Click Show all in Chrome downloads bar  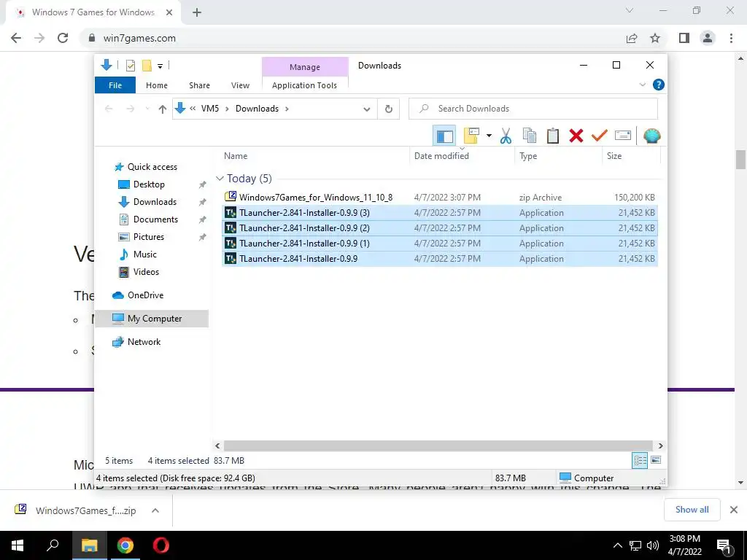pos(692,510)
